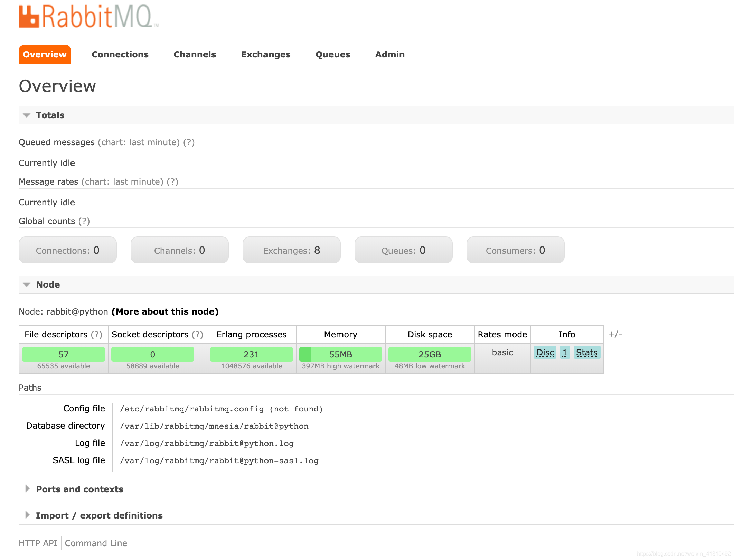Toggle the +/- column selector
Image resolution: width=734 pixels, height=560 pixels.
point(615,334)
